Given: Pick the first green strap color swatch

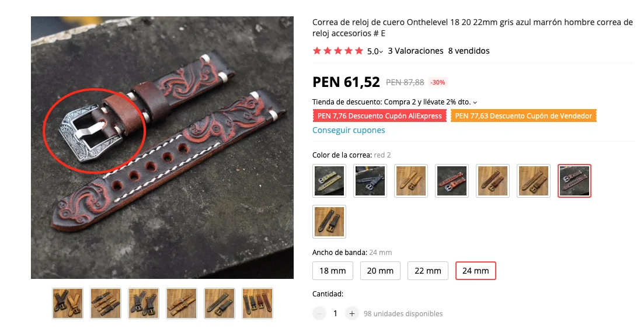Looking at the screenshot, I should [329, 181].
